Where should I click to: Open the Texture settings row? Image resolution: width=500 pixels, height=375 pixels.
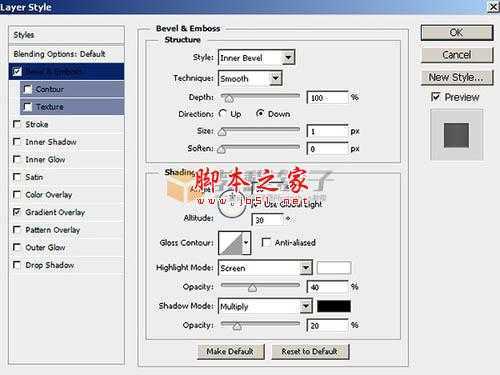pos(72,107)
